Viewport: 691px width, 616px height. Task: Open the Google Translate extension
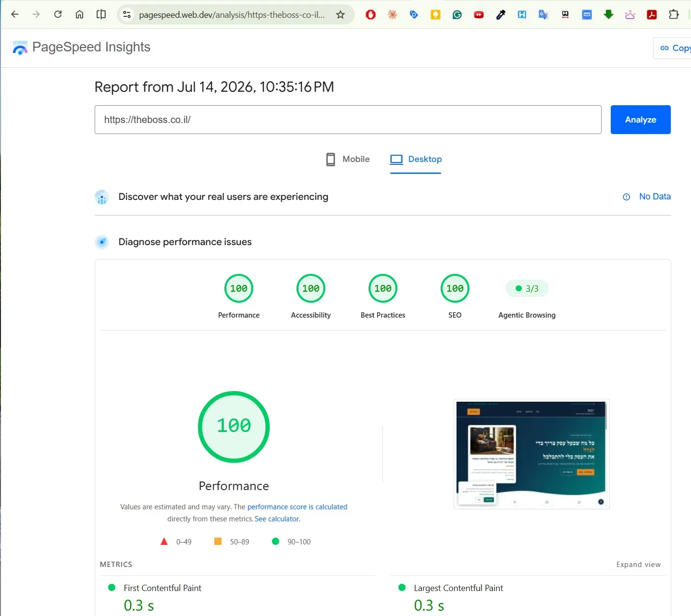[x=543, y=15]
